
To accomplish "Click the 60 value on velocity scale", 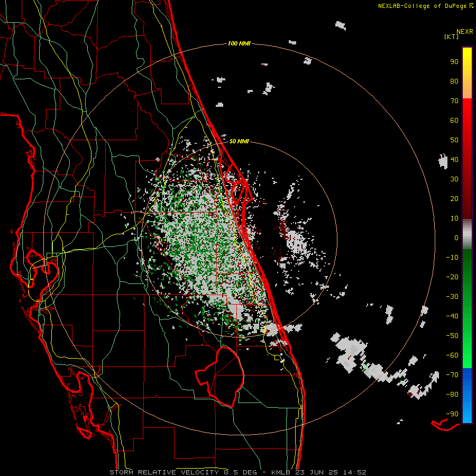I will pos(454,120).
